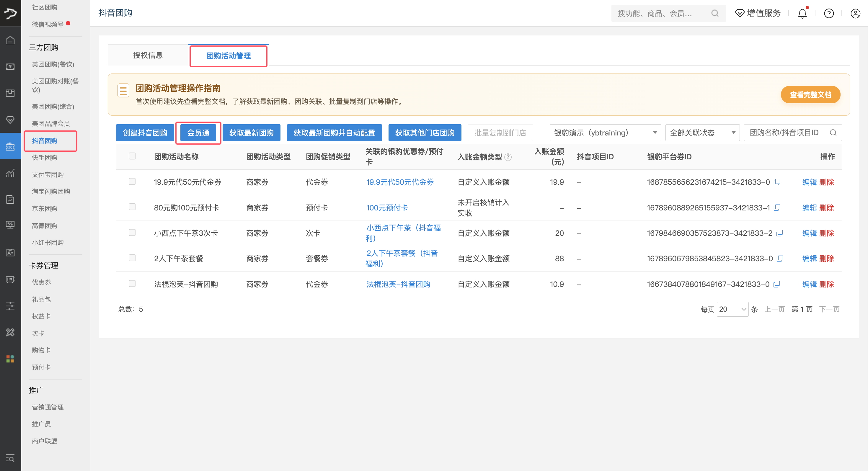Click the 会员通 button
Screen dimensions: 868x471
pyautogui.click(x=198, y=133)
